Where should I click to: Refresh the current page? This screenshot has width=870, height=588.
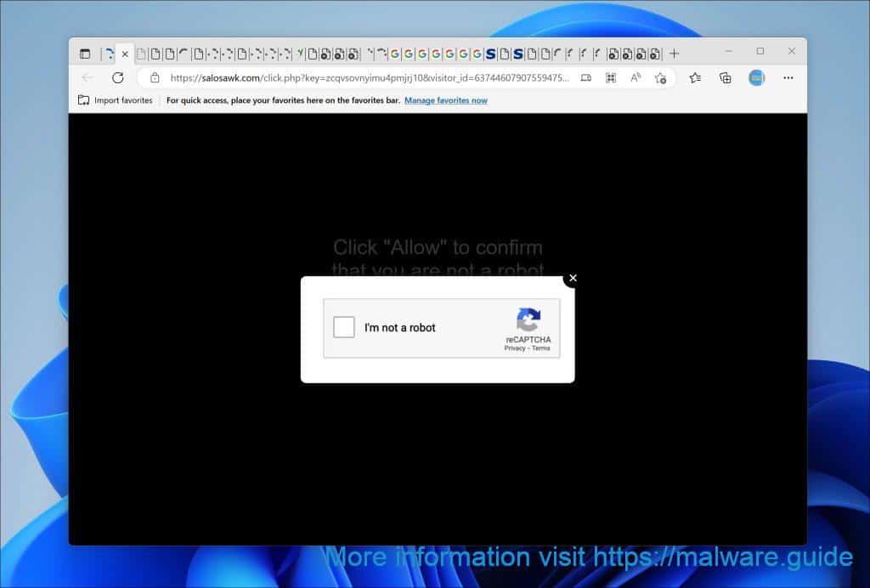[x=117, y=77]
